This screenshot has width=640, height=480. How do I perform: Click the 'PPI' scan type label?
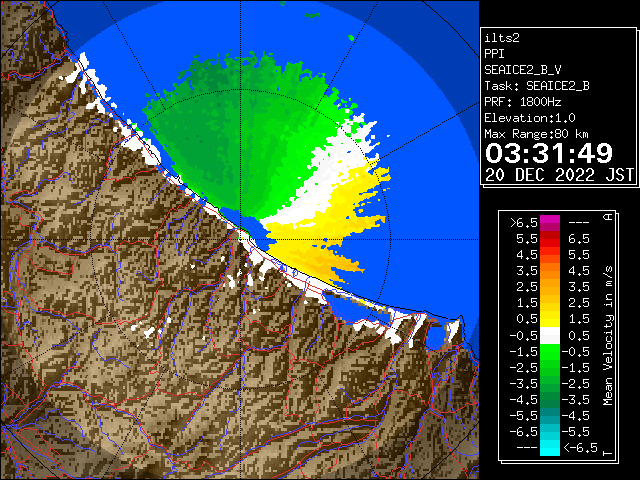pyautogui.click(x=494, y=54)
